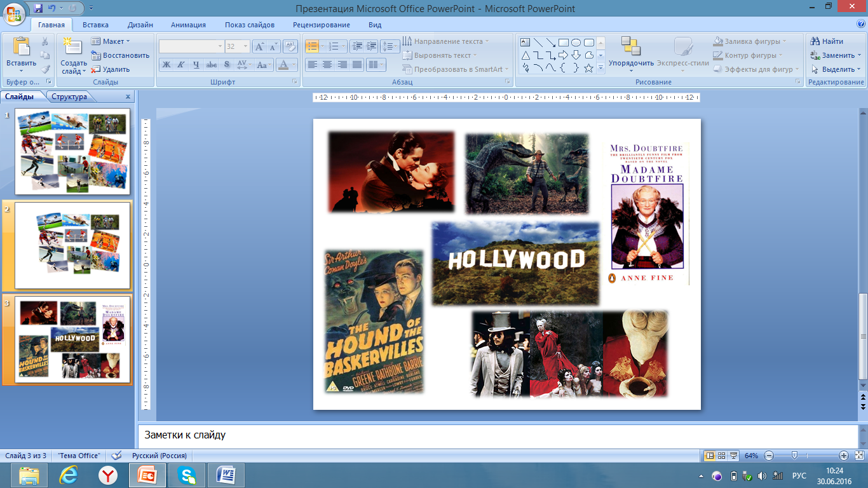Select the isosceles triangle shape
This screenshot has height=488, width=868.
pos(526,55)
